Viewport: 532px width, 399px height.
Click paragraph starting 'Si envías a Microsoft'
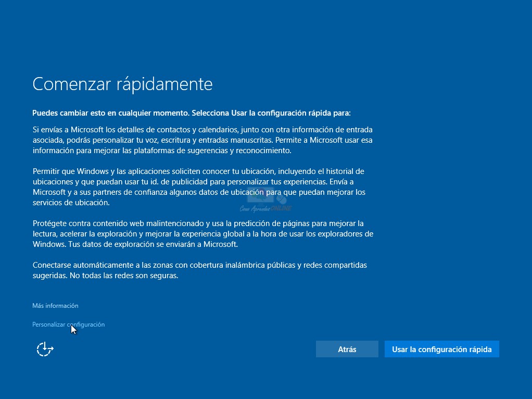pyautogui.click(x=202, y=140)
